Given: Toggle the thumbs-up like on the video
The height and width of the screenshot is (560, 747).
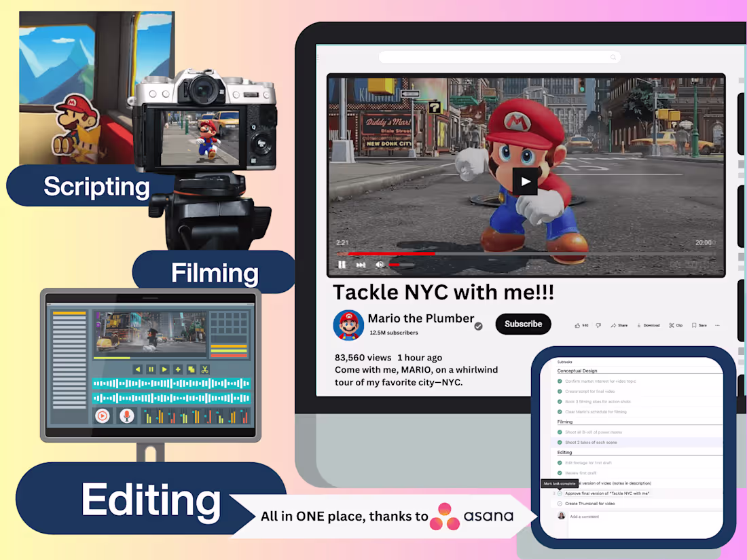Looking at the screenshot, I should 577,325.
